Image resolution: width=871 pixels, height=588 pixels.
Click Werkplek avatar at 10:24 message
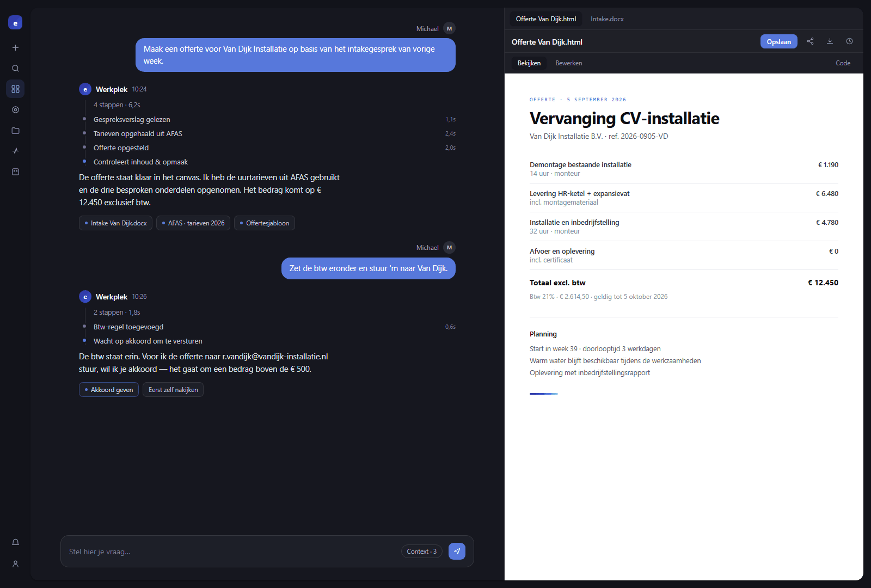point(85,89)
